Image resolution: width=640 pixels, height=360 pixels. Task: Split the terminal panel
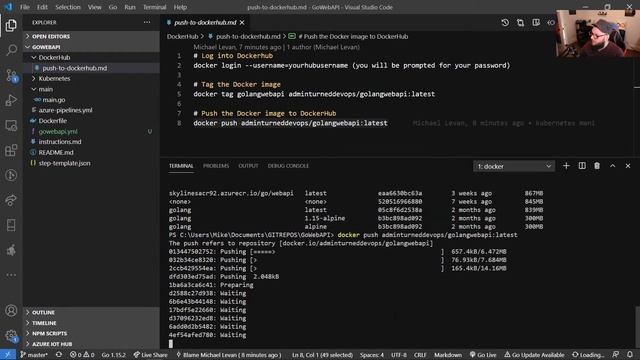tap(582, 166)
